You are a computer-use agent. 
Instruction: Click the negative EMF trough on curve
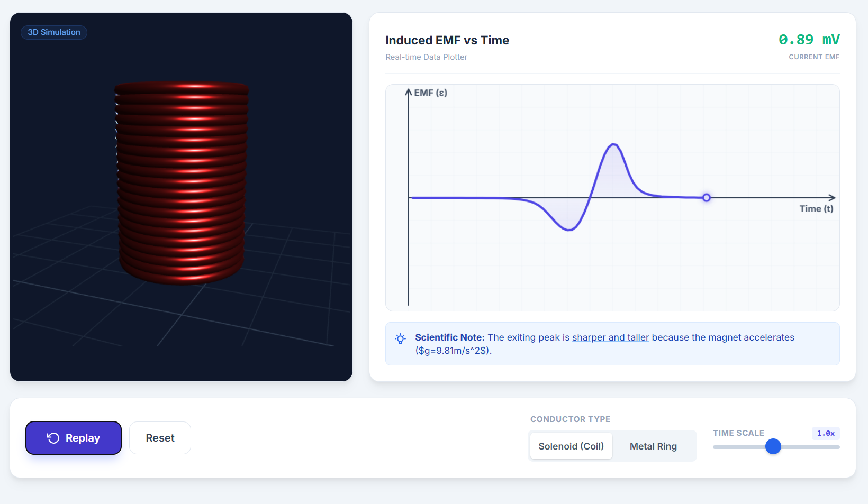tap(569, 230)
